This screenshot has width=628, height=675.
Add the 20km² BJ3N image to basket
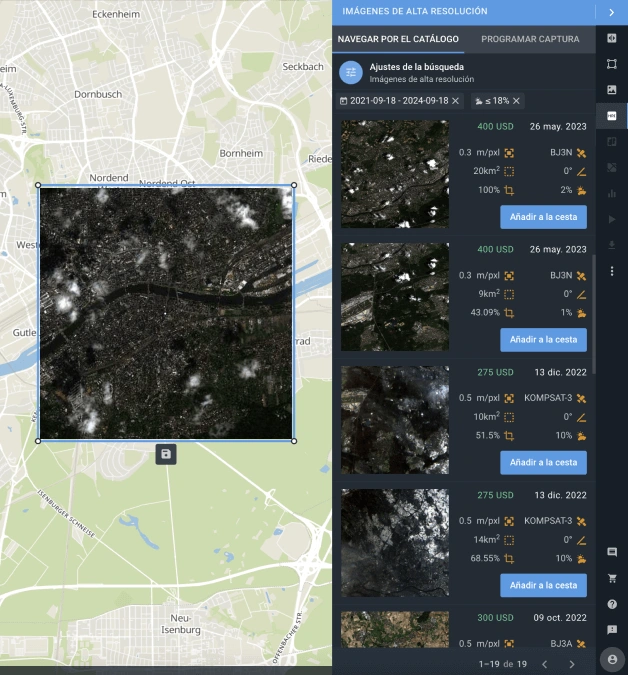coord(543,217)
